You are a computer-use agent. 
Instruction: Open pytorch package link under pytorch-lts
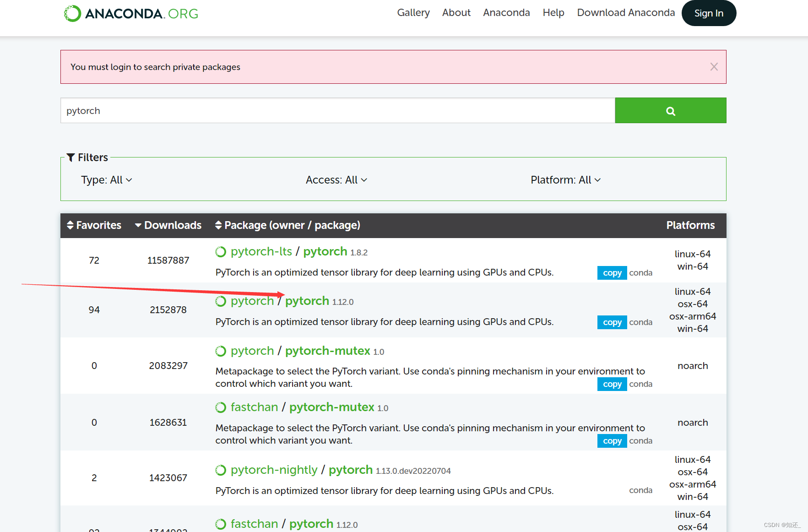tap(325, 252)
